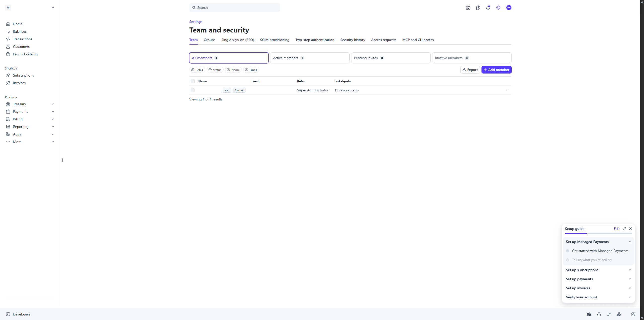
Task: Click the Product catalog box icon
Action: [x=8, y=54]
